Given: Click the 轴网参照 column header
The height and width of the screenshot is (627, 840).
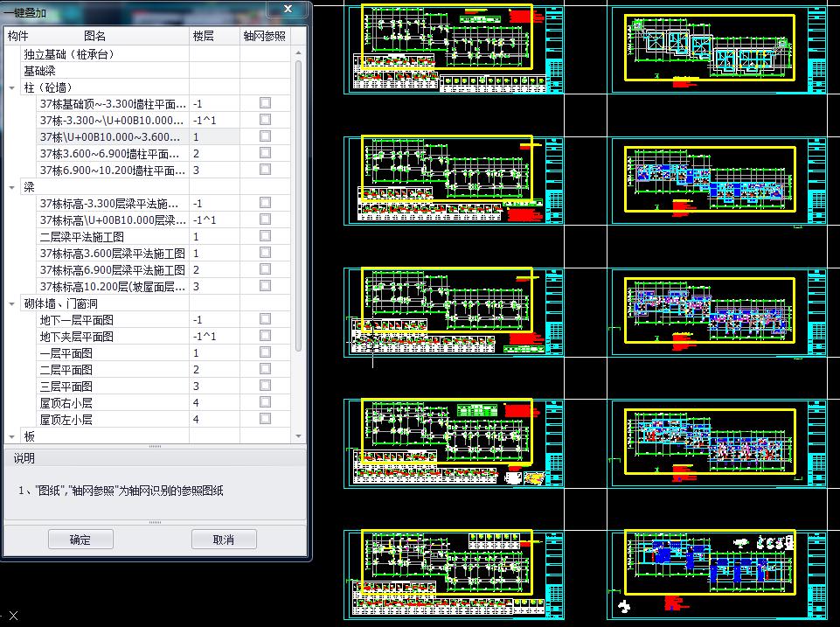Looking at the screenshot, I should click(x=265, y=36).
